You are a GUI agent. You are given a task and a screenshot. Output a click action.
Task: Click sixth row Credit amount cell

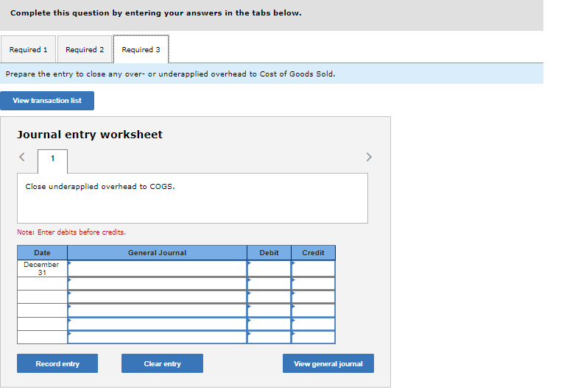tap(314, 338)
